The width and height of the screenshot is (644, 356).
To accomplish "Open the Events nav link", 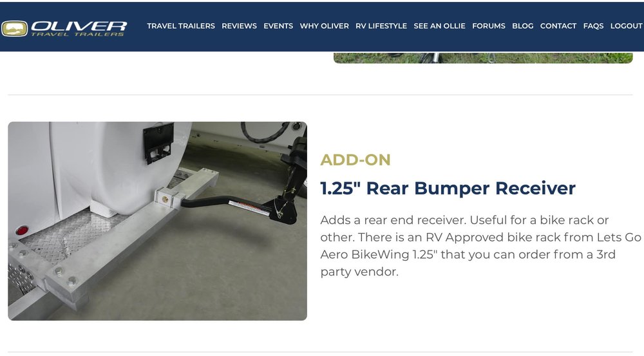I will coord(278,26).
